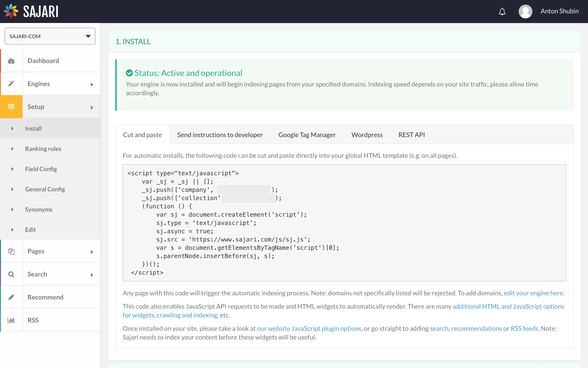588x368 pixels.
Task: Click the Recommend pencil icon
Action: pyautogui.click(x=11, y=297)
